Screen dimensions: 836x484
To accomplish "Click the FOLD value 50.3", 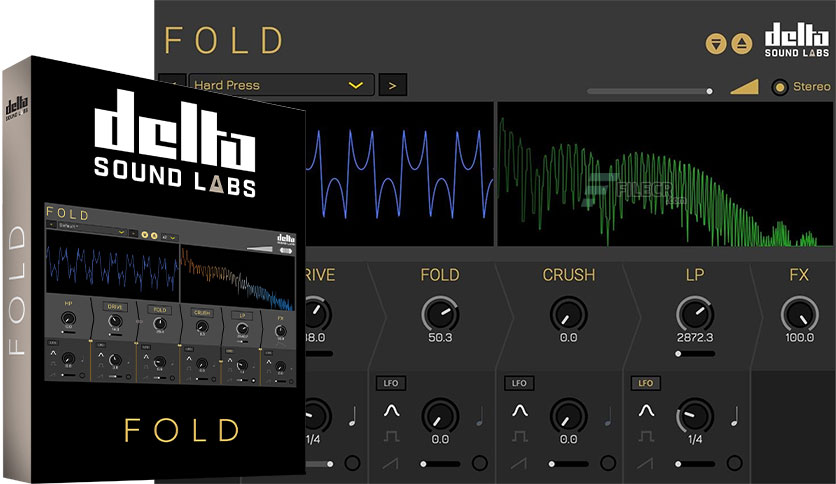I will point(440,337).
